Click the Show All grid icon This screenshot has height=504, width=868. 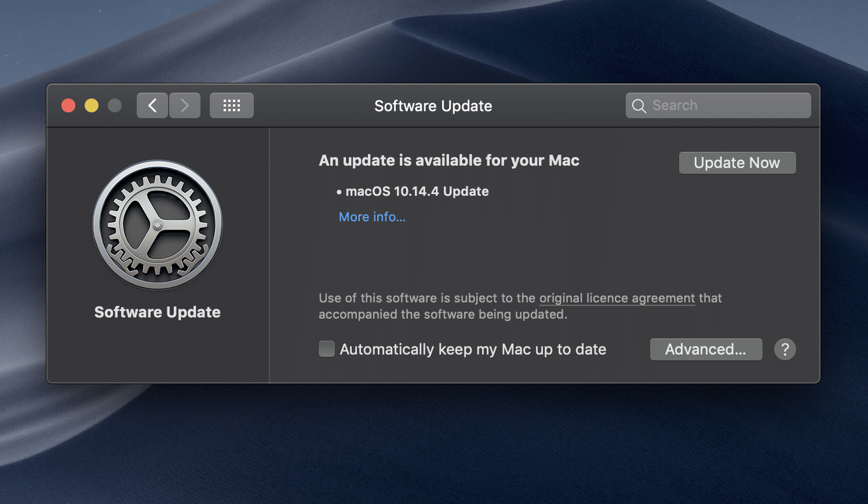231,105
